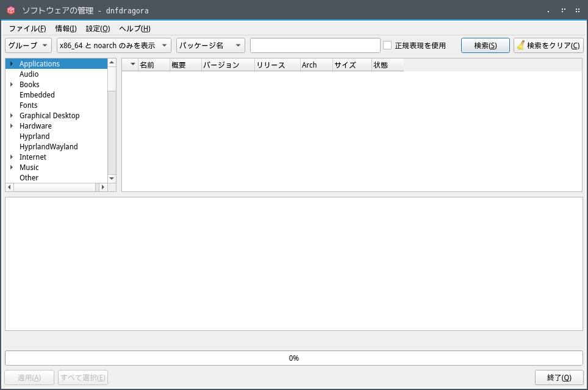Viewport: 588px width, 390px height.
Task: Click the 0% progress bar
Action: (x=293, y=358)
